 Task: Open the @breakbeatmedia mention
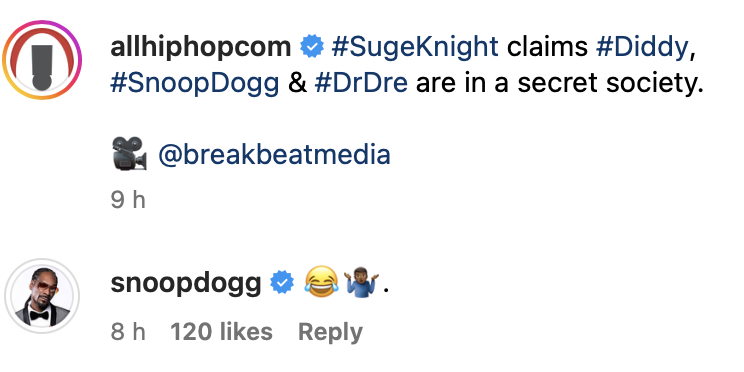click(274, 155)
